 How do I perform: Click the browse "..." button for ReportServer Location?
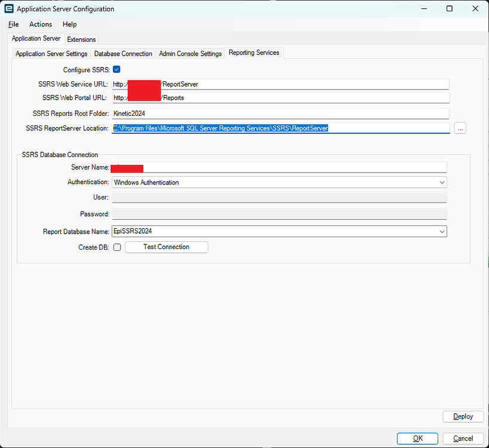[x=460, y=128]
